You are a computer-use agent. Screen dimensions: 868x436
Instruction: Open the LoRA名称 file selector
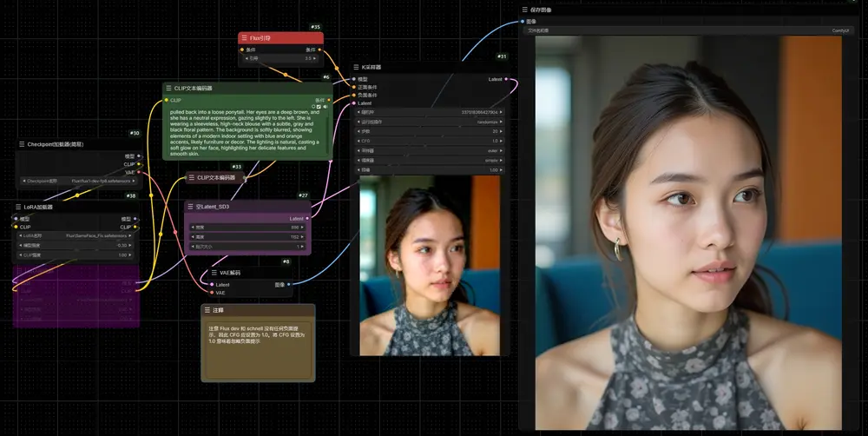click(75, 235)
